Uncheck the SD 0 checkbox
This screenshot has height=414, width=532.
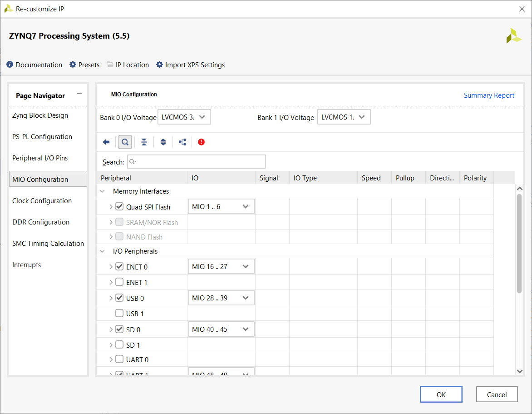point(119,329)
